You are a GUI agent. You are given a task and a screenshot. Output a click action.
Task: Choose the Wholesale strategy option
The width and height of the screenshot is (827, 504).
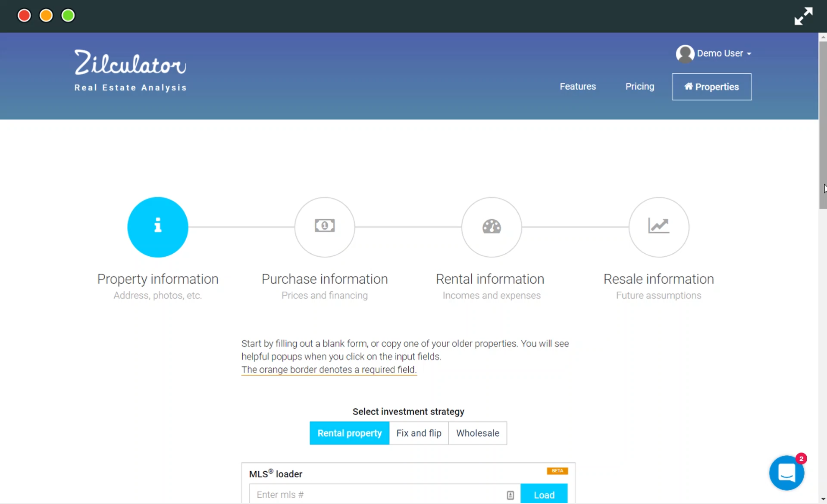[477, 433]
